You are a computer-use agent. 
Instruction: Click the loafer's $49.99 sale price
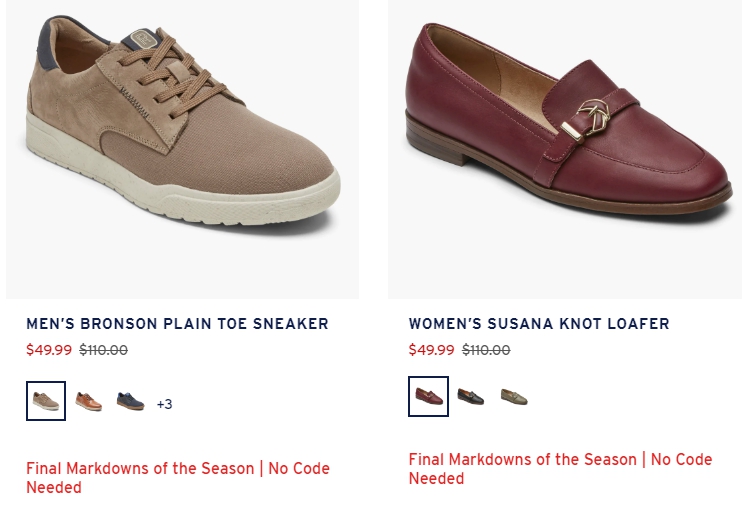click(x=431, y=350)
